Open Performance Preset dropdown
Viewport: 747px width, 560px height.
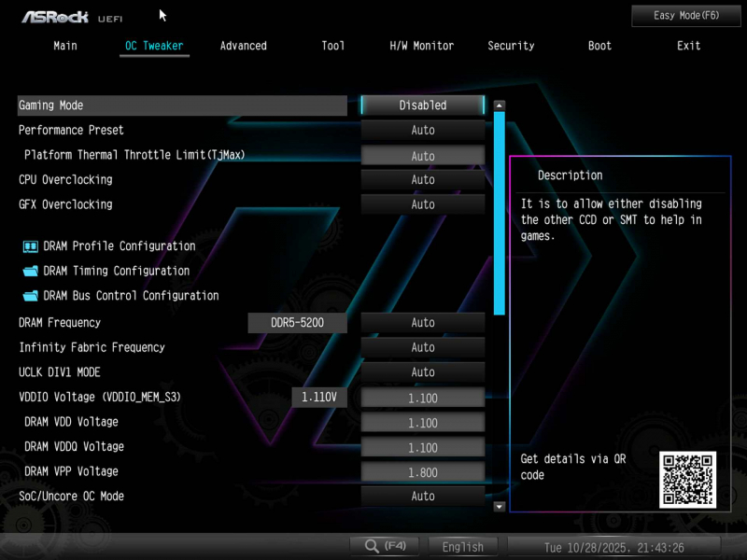pos(423,131)
